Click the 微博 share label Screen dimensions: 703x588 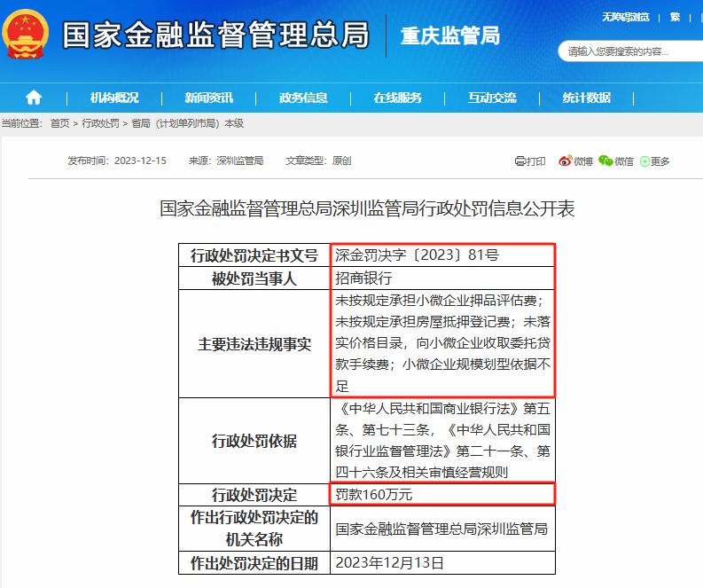tap(582, 161)
